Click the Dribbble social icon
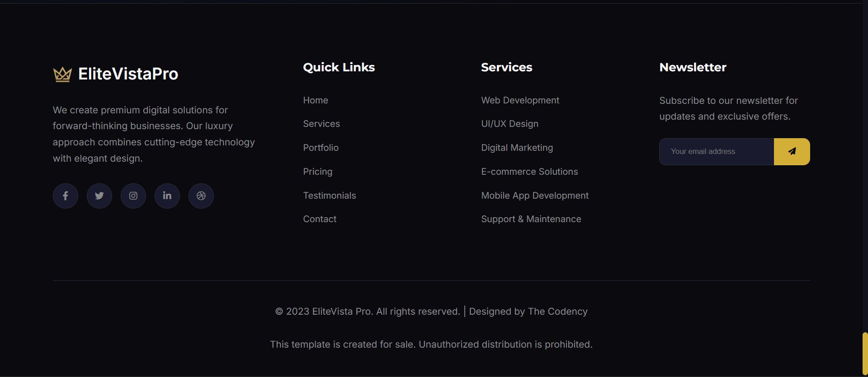The height and width of the screenshot is (377, 868). click(201, 196)
